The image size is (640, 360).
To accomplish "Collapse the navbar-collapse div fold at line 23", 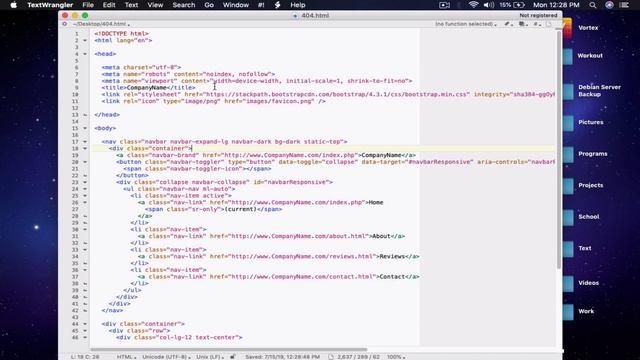I will (85, 182).
